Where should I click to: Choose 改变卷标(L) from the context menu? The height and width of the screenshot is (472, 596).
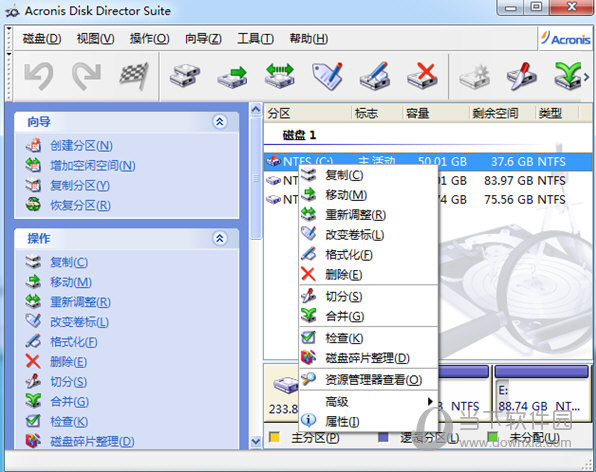pyautogui.click(x=368, y=234)
